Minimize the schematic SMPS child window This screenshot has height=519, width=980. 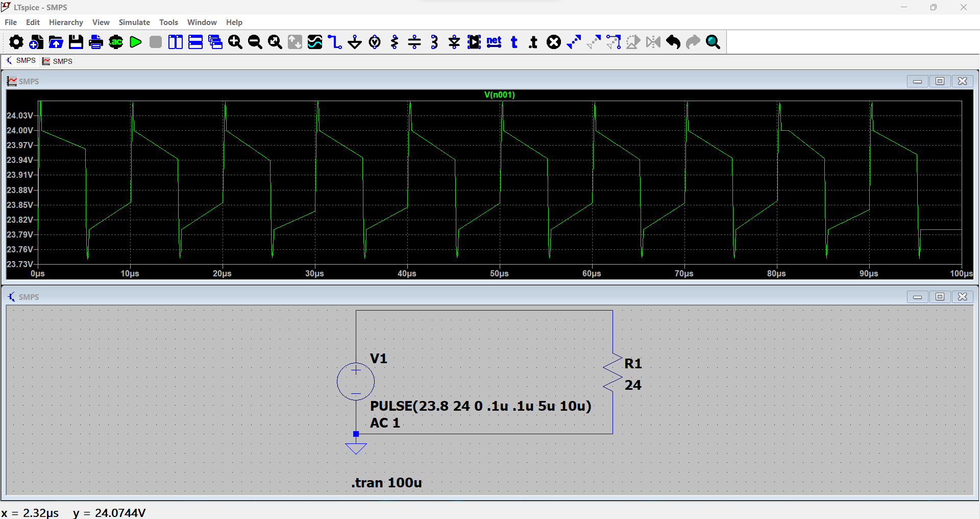(x=918, y=297)
